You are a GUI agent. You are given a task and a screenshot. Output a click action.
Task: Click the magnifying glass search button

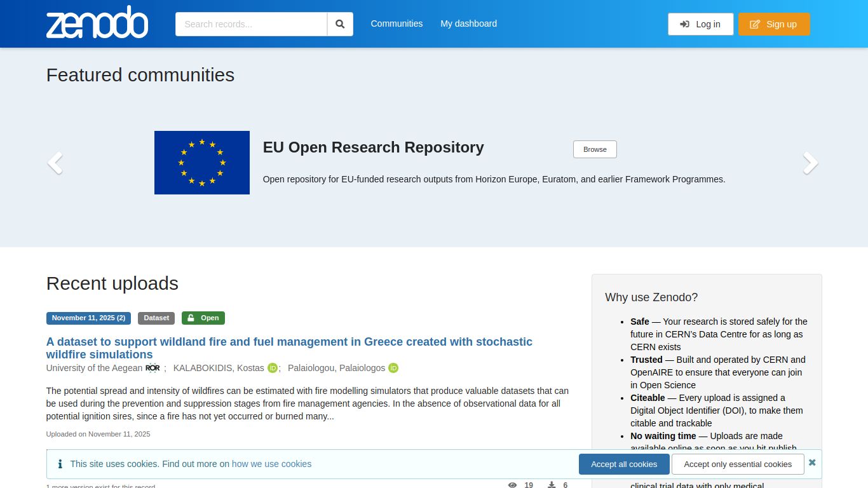click(x=340, y=24)
